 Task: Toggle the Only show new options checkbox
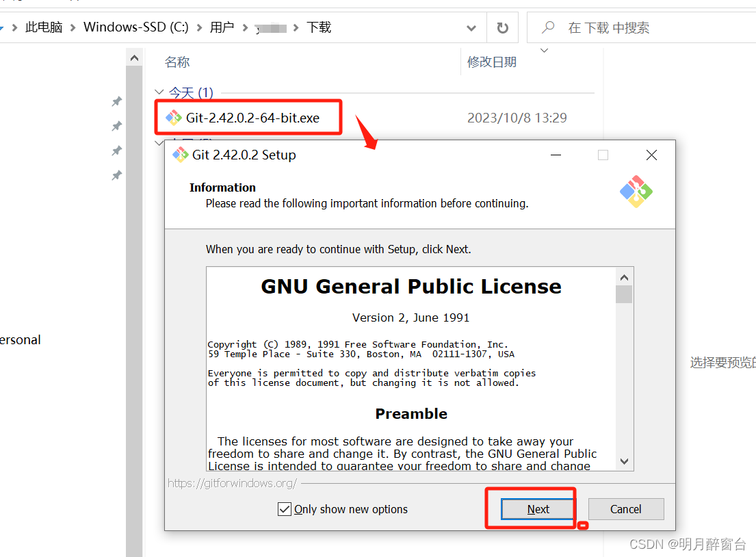click(285, 509)
